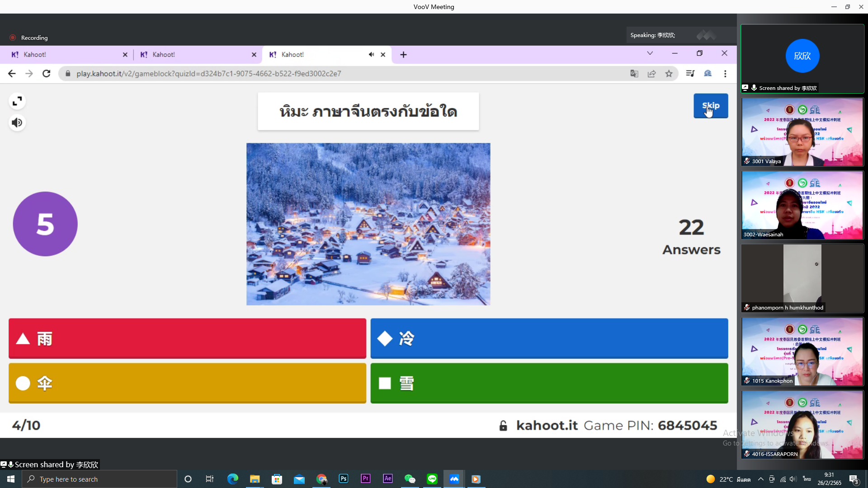Bookmark this page with the star
The width and height of the screenshot is (868, 488).
pyautogui.click(x=669, y=74)
